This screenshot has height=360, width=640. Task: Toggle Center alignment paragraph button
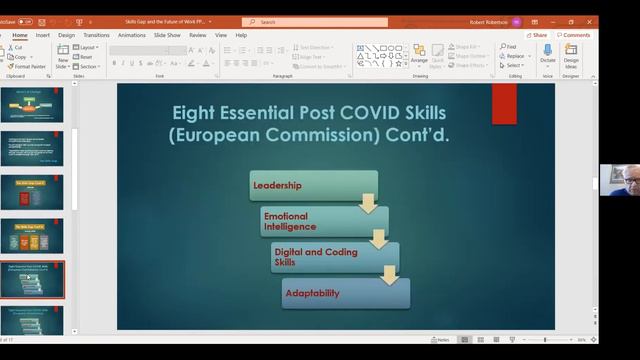point(236,63)
